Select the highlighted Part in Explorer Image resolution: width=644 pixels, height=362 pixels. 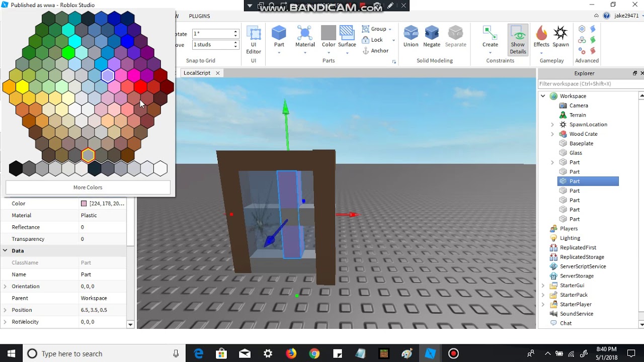pos(588,181)
